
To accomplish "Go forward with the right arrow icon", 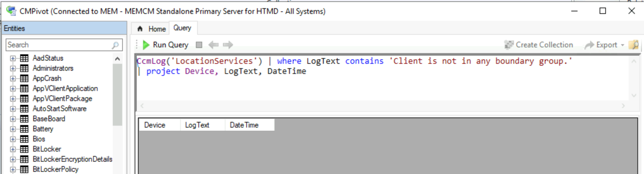I will click(x=228, y=45).
